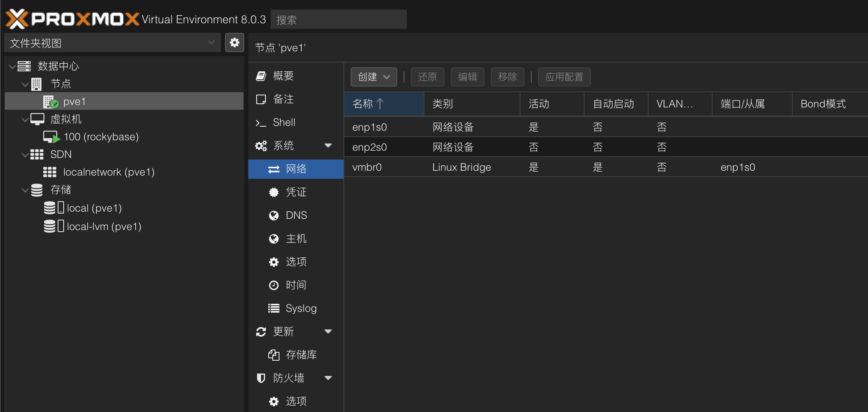Screen dimensions: 868x412
Task: Click the folder view settings gear icon
Action: click(235, 42)
